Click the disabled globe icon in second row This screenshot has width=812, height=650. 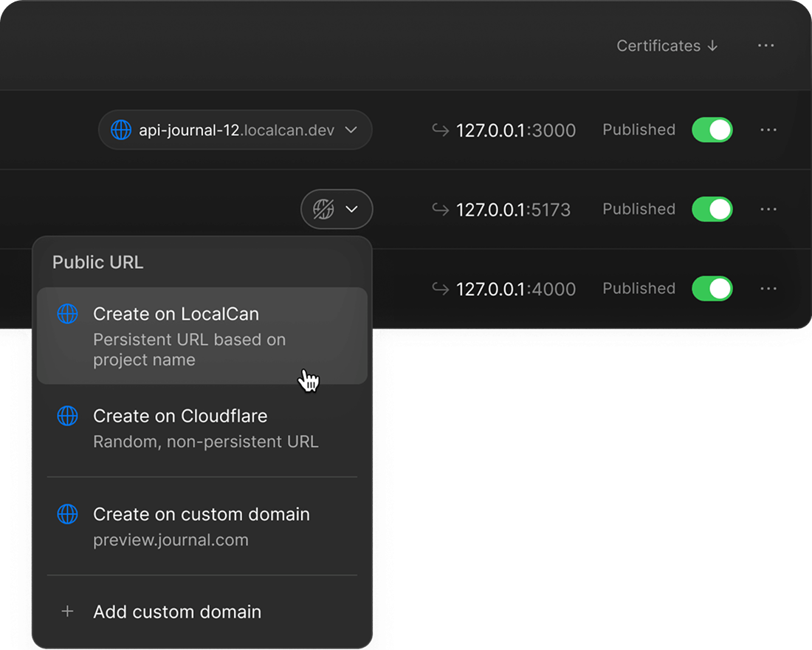323,210
